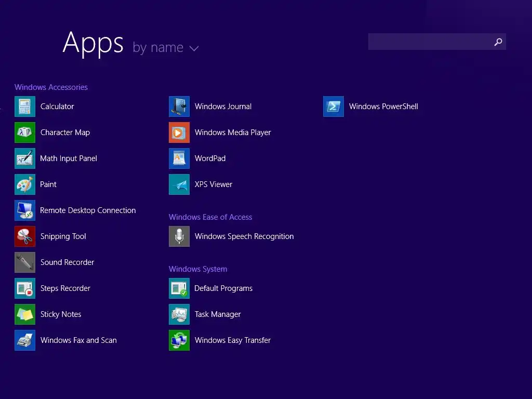
Task: Select the Windows System group header
Action: (198, 269)
